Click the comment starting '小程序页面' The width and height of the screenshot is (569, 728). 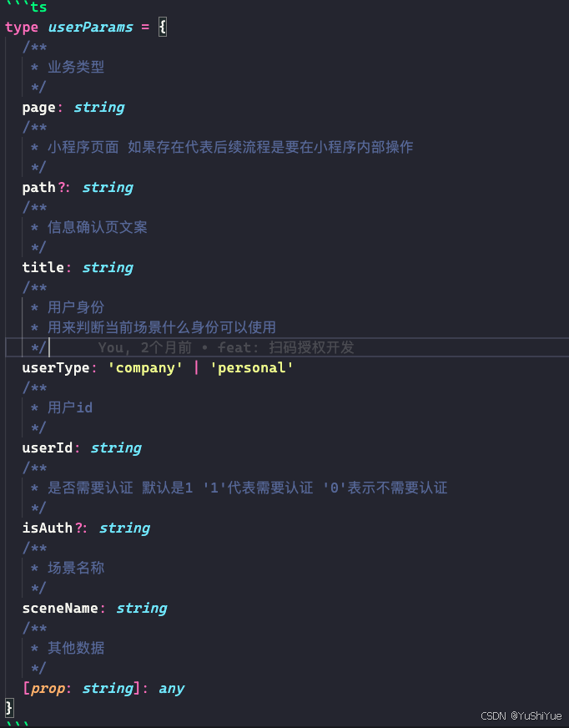click(x=230, y=147)
